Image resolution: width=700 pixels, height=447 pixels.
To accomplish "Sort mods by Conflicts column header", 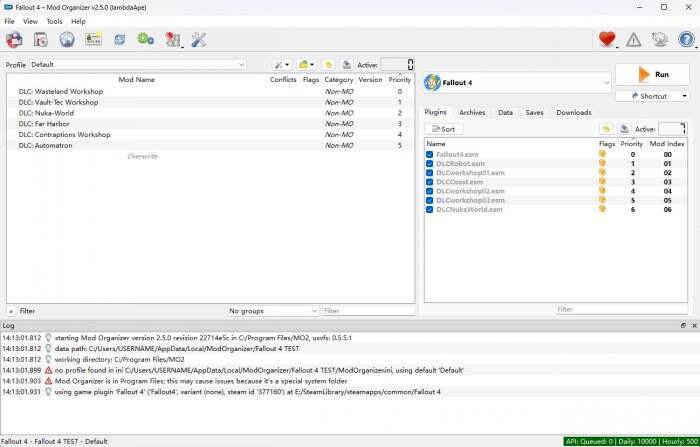I will (x=283, y=79).
